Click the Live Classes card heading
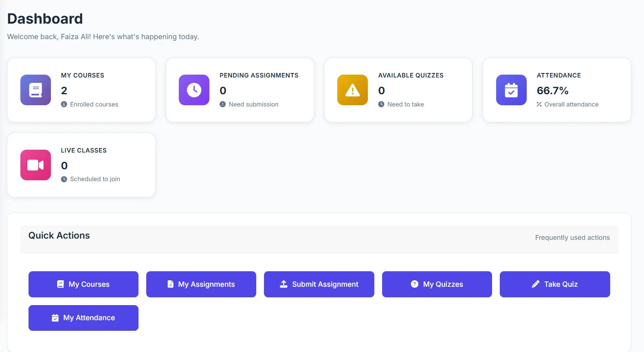 coord(84,151)
